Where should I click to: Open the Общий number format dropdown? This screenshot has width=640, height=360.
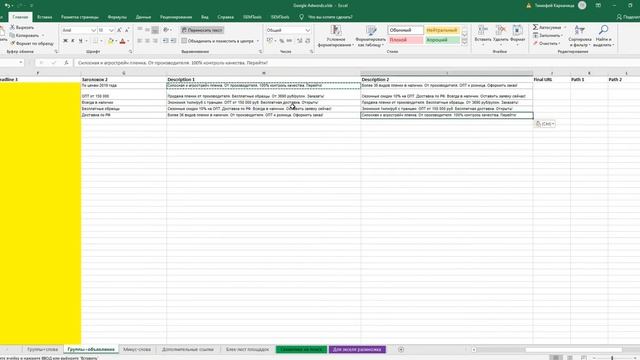(307, 30)
